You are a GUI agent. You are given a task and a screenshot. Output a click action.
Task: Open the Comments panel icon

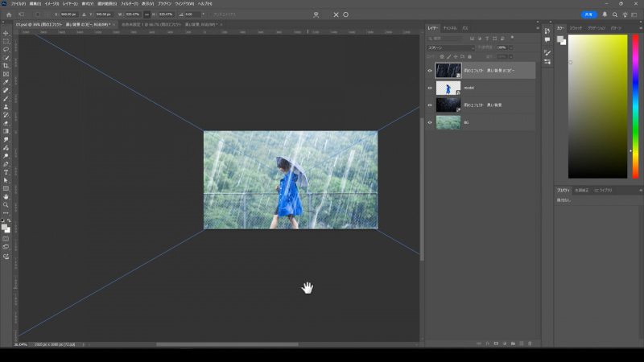click(547, 39)
